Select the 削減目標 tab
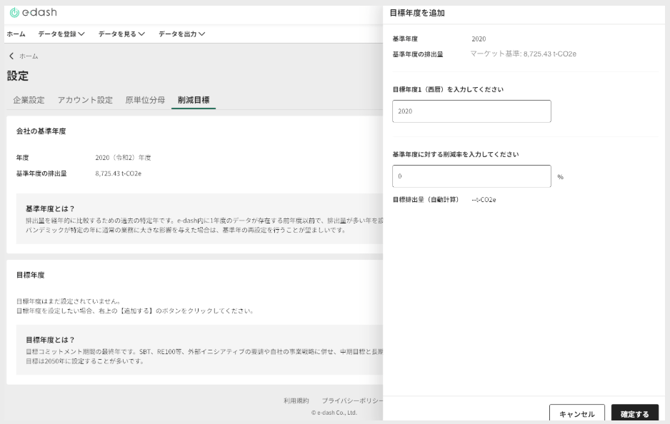The height and width of the screenshot is (424, 670). (194, 100)
